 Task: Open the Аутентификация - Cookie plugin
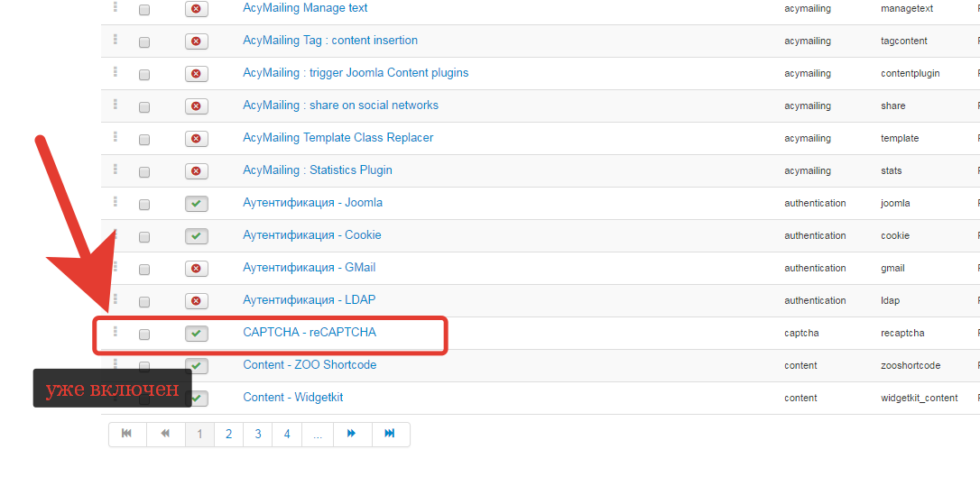tap(312, 235)
